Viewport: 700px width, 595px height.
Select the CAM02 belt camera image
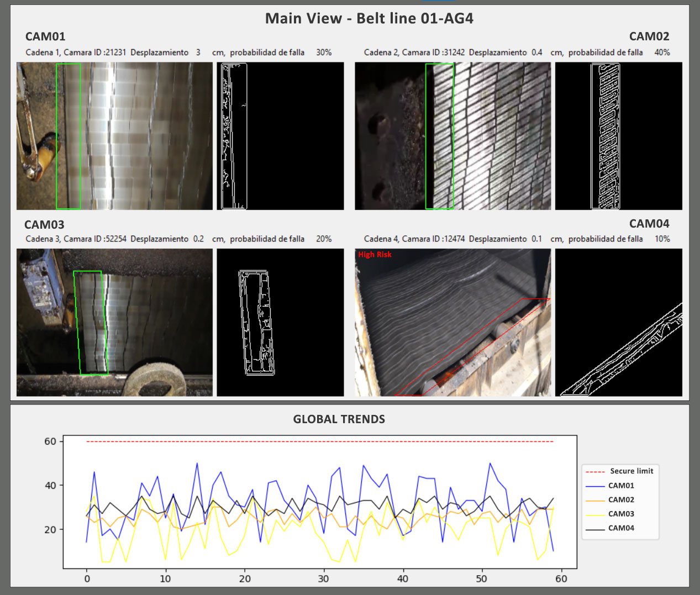pyautogui.click(x=452, y=136)
